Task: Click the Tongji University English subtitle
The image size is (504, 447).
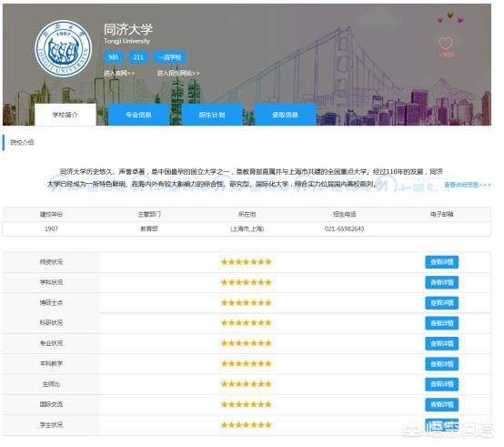Action: tap(127, 41)
